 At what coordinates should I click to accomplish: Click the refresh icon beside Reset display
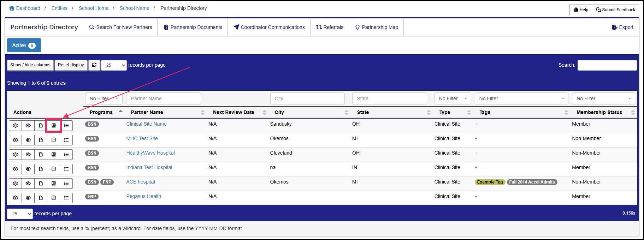point(94,65)
